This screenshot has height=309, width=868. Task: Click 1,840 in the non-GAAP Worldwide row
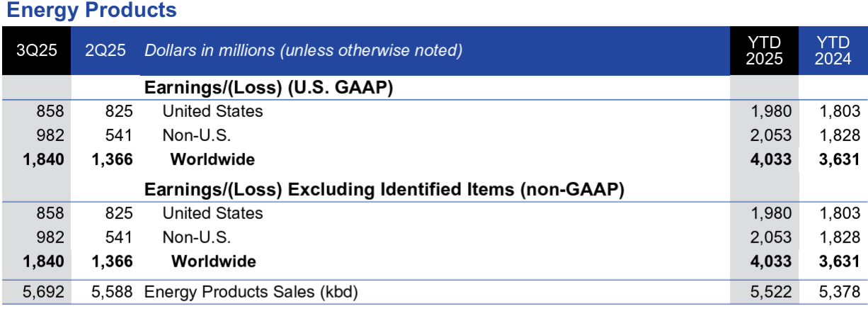click(43, 262)
